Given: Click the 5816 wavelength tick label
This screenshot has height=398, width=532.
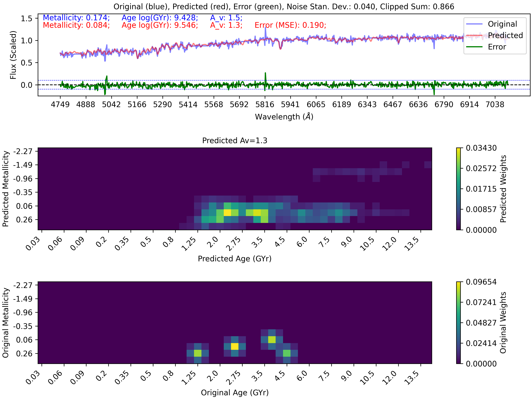Looking at the screenshot, I should (265, 105).
